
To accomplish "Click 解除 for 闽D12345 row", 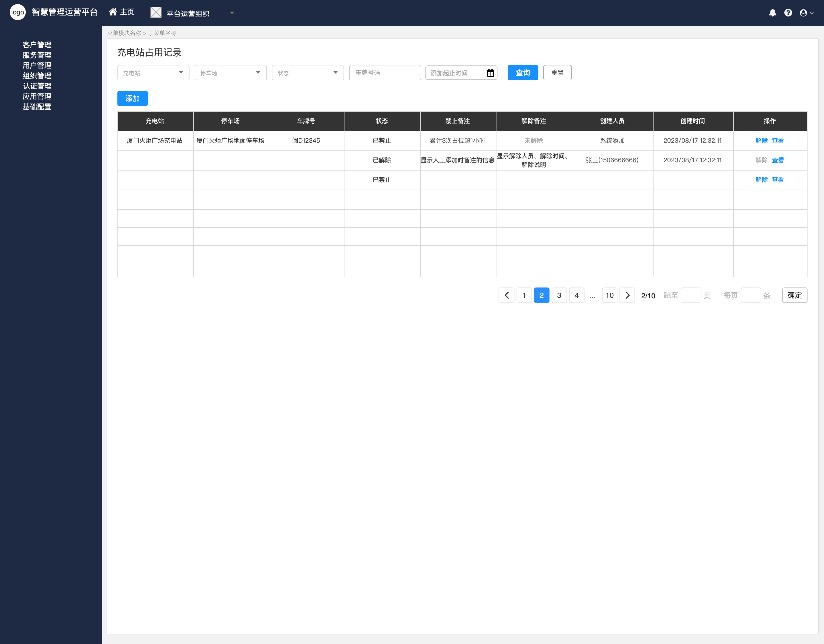I will coord(761,141).
